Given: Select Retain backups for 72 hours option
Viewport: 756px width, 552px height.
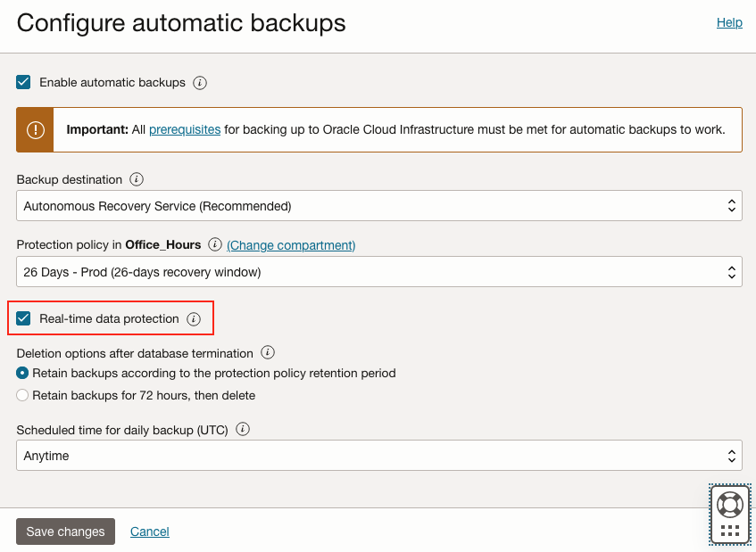Looking at the screenshot, I should [x=23, y=395].
